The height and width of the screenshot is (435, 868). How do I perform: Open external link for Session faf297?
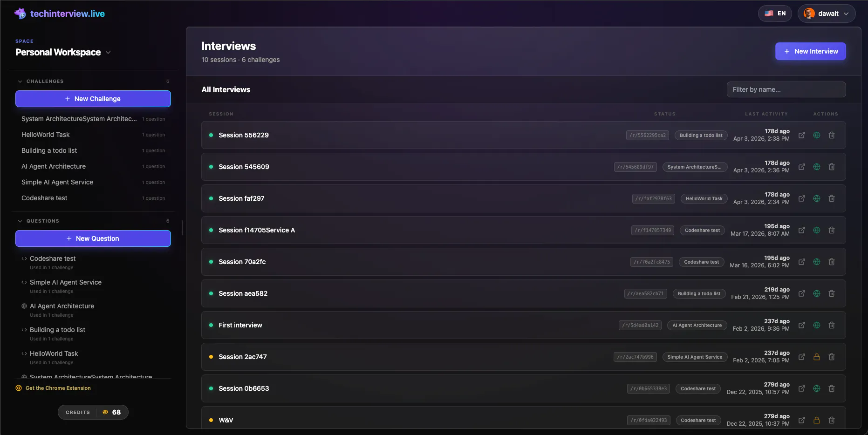point(802,198)
